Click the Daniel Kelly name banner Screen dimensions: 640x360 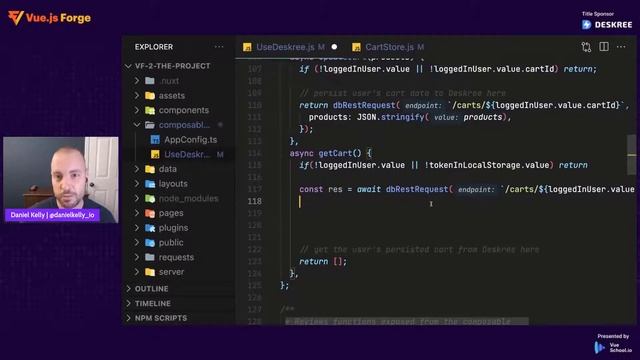(52, 215)
